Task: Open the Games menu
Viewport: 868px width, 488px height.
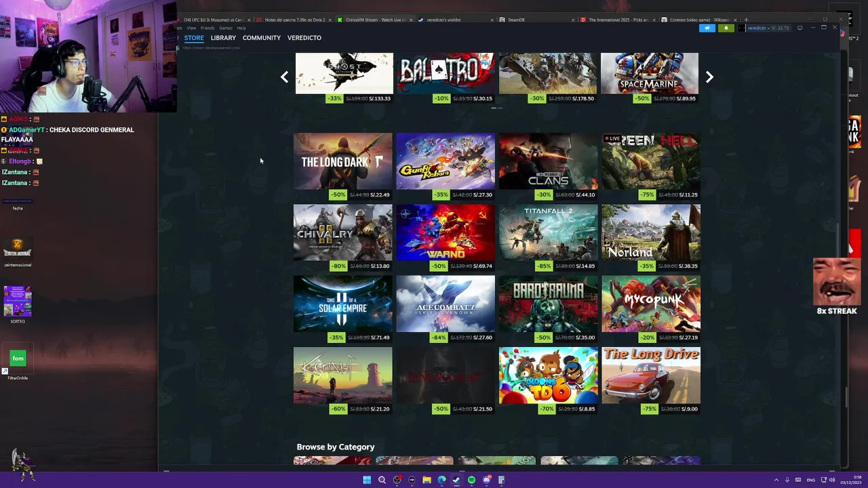Action: pos(226,28)
